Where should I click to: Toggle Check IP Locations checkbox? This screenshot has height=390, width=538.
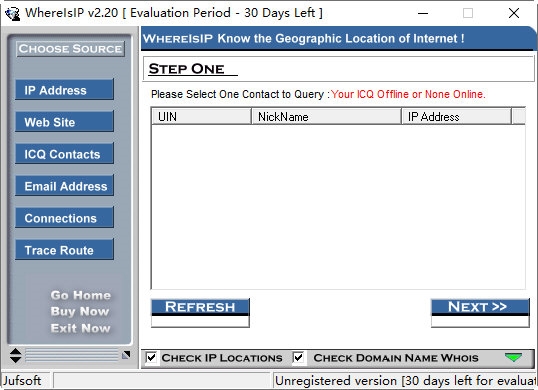pyautogui.click(x=151, y=358)
